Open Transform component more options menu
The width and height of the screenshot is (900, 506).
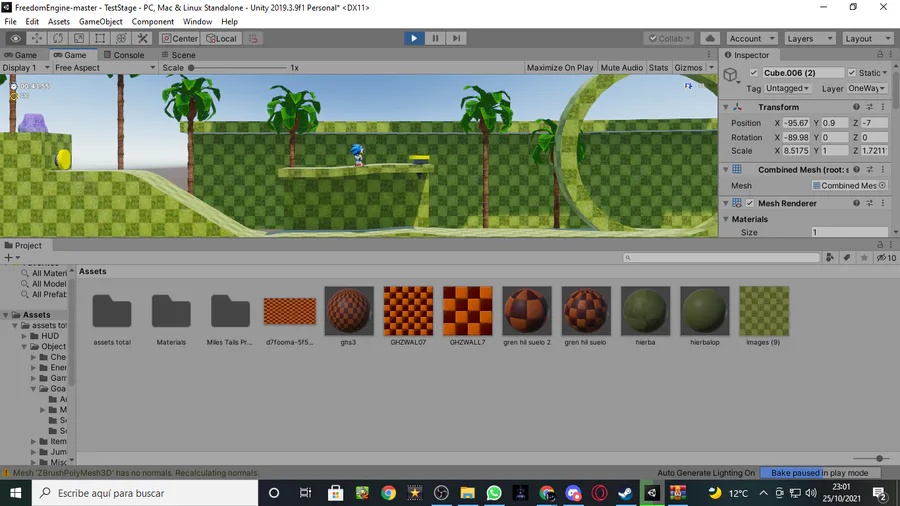coord(883,107)
